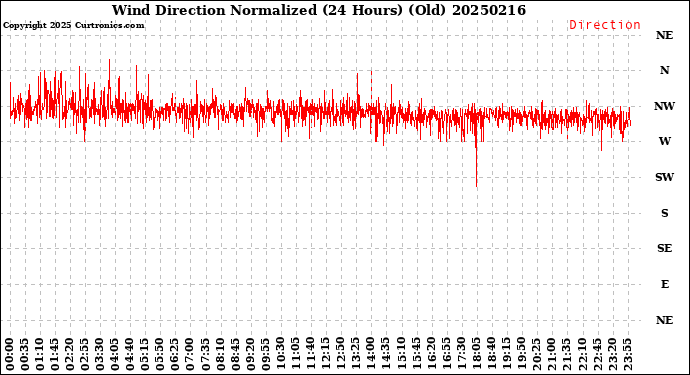The image size is (690, 375).
Task: Click the '16:55' time label
Action: point(446,355)
